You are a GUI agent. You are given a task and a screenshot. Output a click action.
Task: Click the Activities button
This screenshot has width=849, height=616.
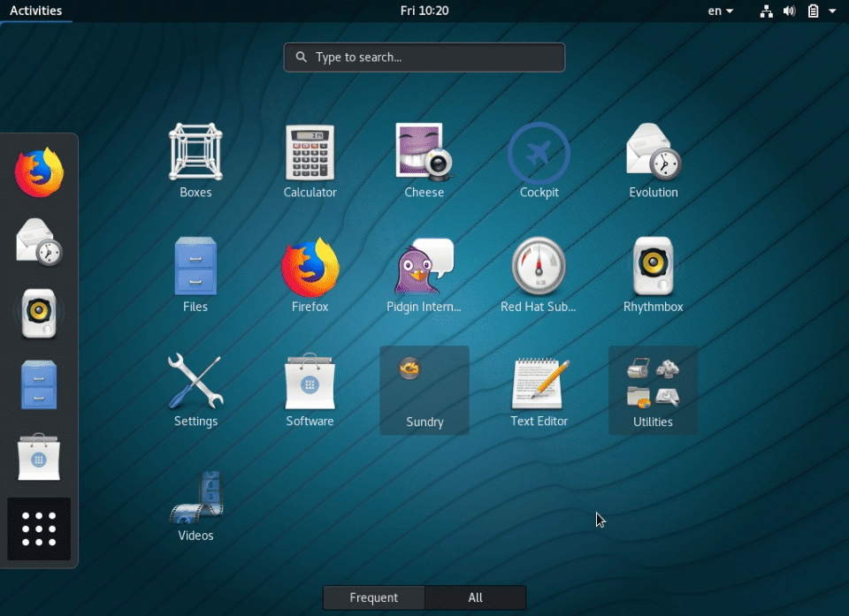pos(35,11)
